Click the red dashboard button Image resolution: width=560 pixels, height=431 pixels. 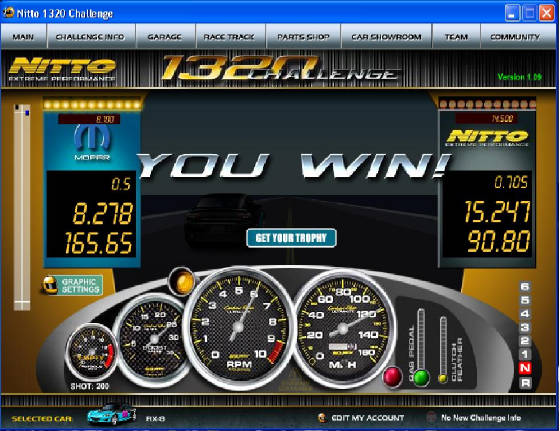coord(392,377)
